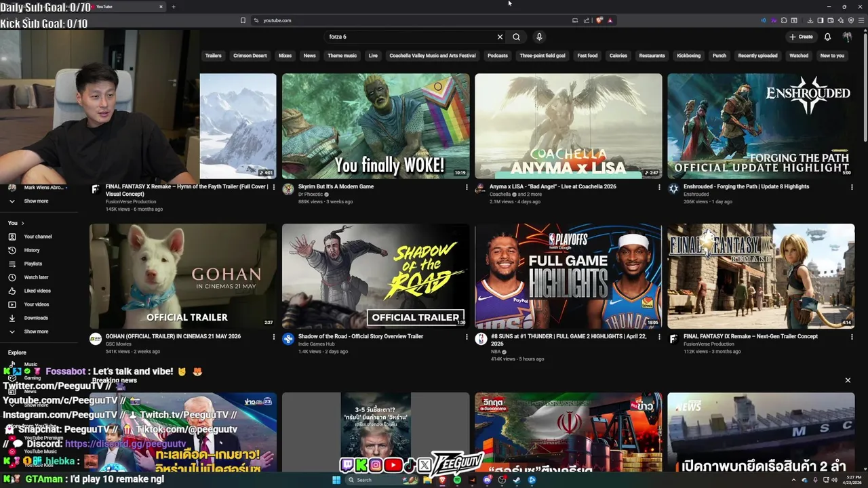Screen dimensions: 868x488
Task: Open the Dr Phoxotic channel link
Action: coord(311,195)
